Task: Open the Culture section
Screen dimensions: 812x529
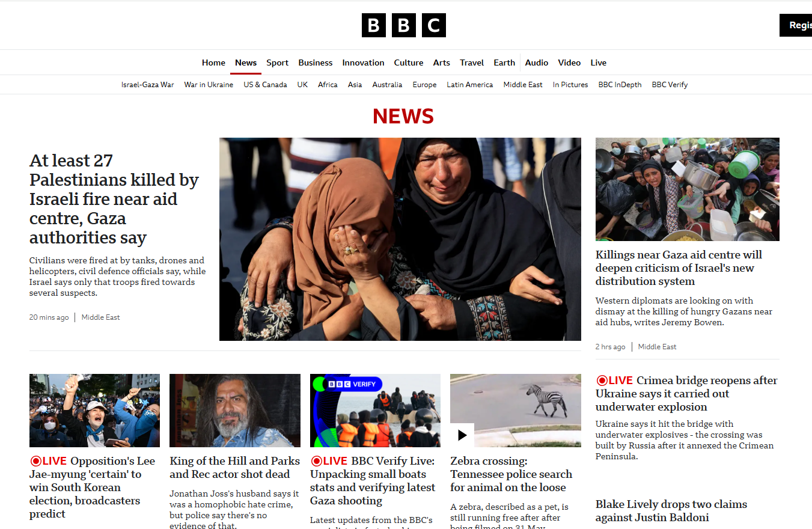Action: (409, 63)
